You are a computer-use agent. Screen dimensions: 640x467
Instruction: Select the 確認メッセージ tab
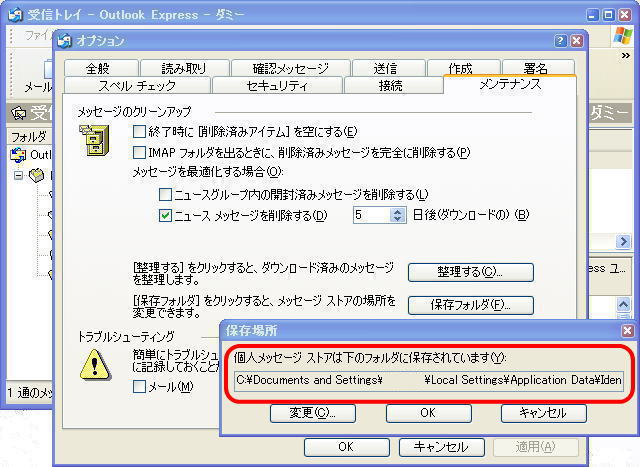[x=291, y=68]
